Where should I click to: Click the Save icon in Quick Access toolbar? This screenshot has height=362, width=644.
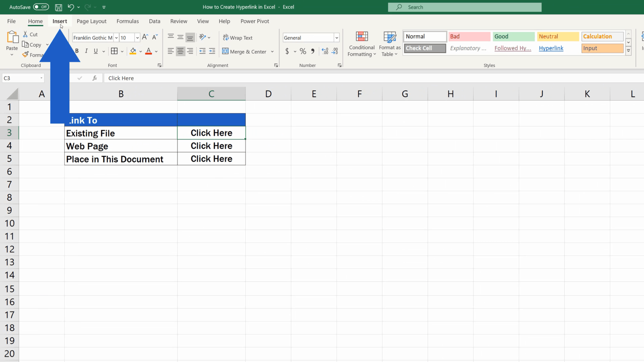[x=58, y=7]
